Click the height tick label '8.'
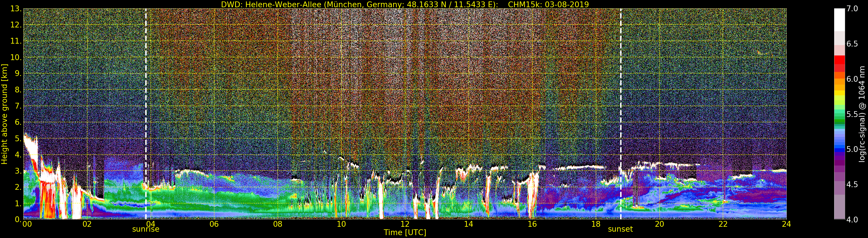This screenshot has width=868, height=238. (18, 90)
